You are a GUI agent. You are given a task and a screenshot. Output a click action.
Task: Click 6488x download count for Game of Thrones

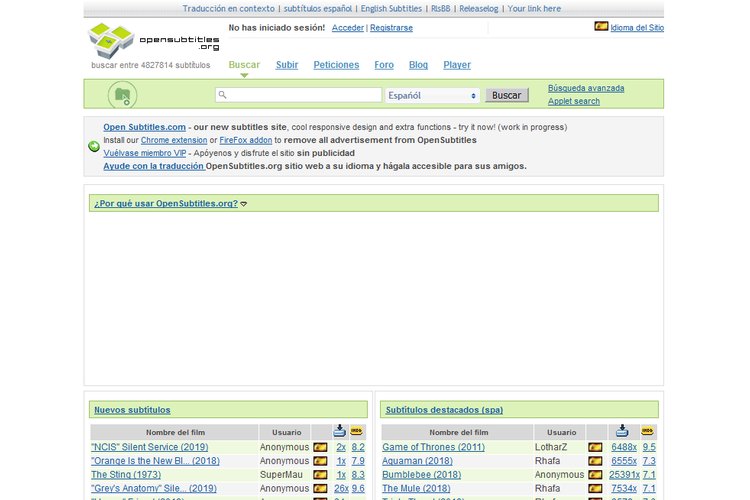[624, 447]
